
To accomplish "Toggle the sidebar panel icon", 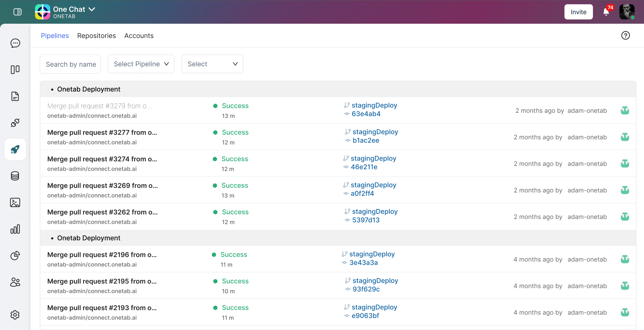I will pos(18,12).
